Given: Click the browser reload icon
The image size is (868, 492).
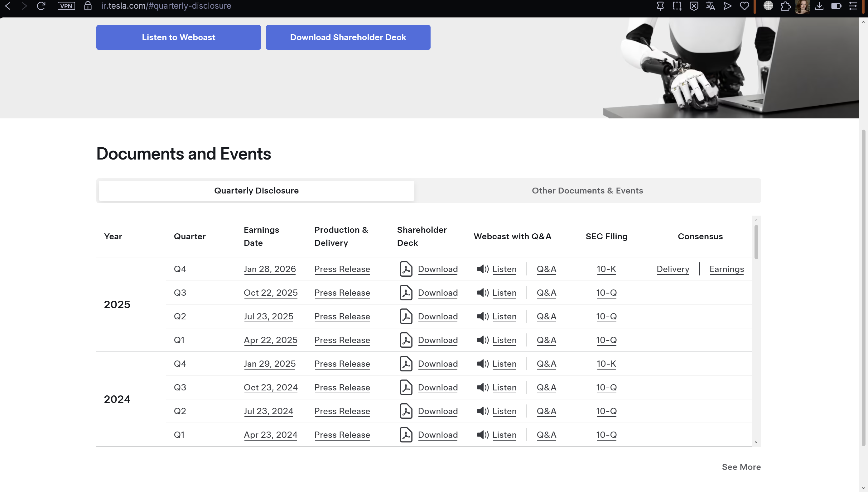Looking at the screenshot, I should pyautogui.click(x=41, y=6).
